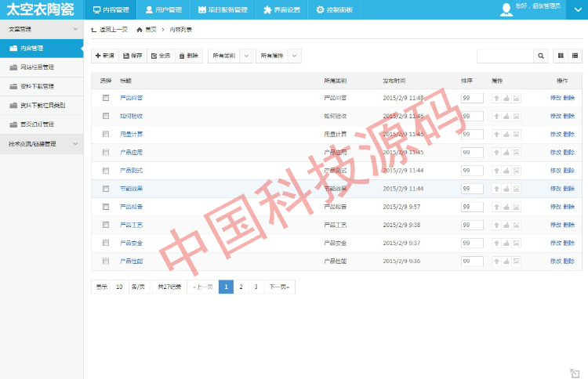Click the sort order field for 产品应用
Image resolution: width=588 pixels, height=379 pixels.
click(470, 153)
